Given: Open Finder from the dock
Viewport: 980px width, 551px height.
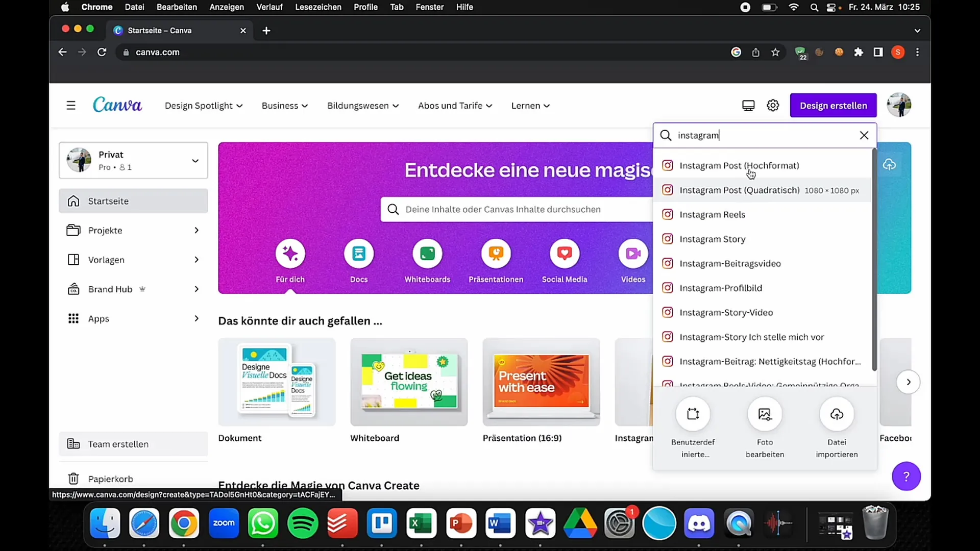Looking at the screenshot, I should [x=105, y=523].
